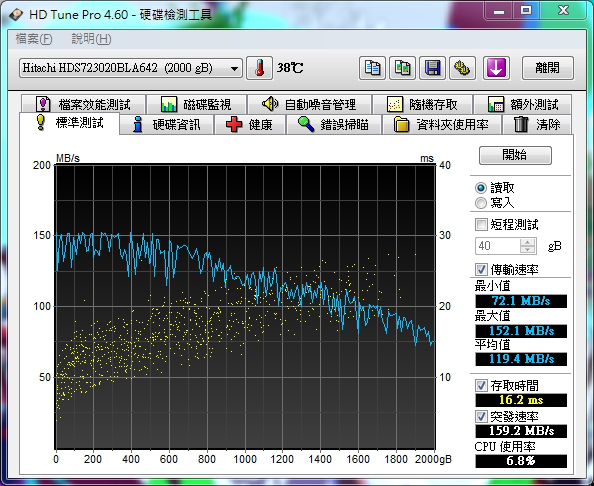Viewport: 594px width, 486px height.
Task: Click the floppy disk save icon
Action: click(x=432, y=68)
